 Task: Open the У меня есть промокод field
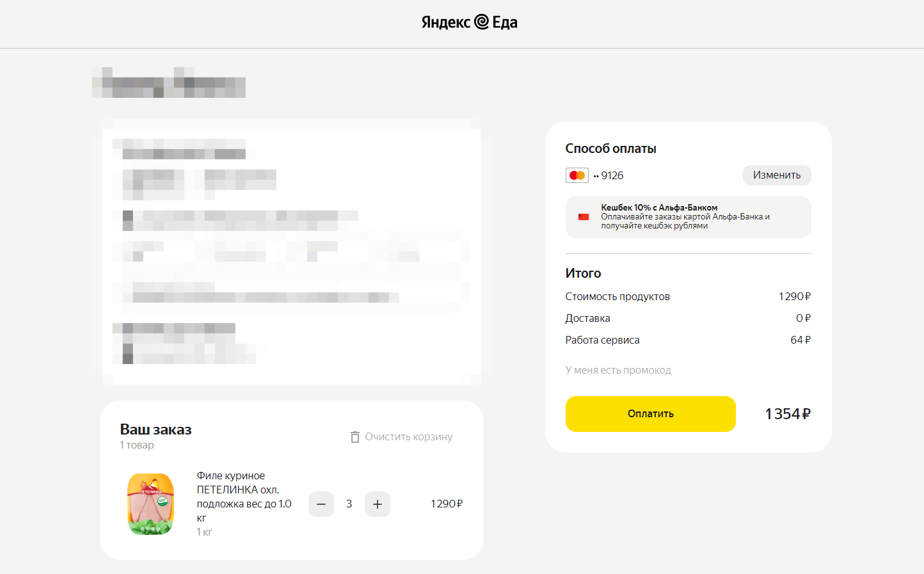tap(618, 370)
